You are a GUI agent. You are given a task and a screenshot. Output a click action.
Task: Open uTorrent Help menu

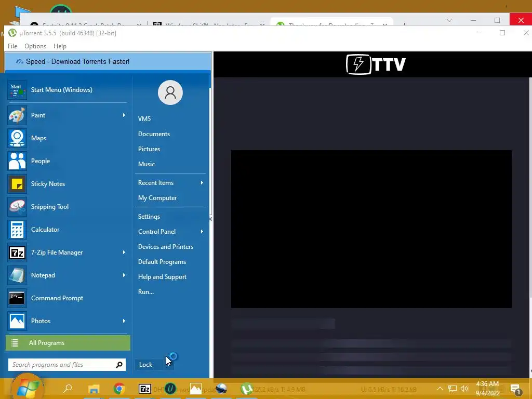(x=60, y=46)
